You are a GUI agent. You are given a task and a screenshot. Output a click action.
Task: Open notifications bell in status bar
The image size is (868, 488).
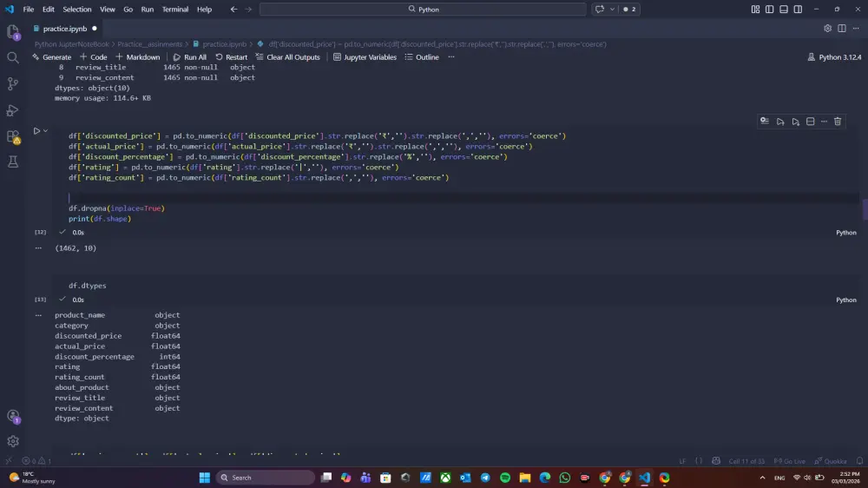point(859,461)
